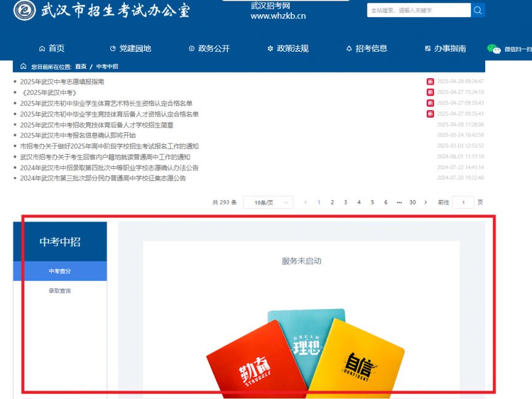
Task: Open 考生回省内户籍地就读普通高中 notice
Action: click(x=105, y=157)
